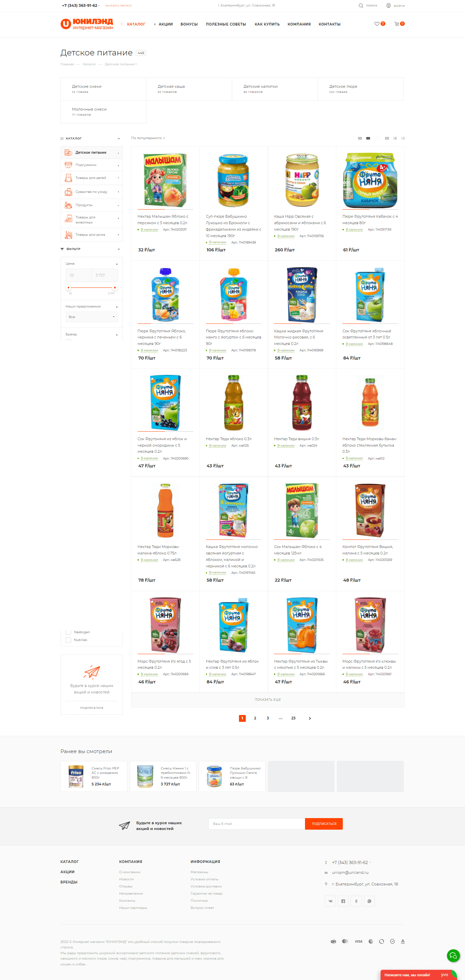Click the maximum price slider handle
This screenshot has width=465, height=980.
point(115,288)
